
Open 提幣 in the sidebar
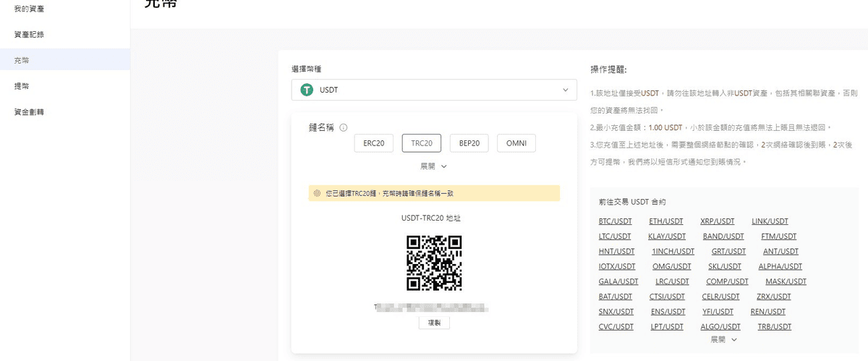click(21, 86)
